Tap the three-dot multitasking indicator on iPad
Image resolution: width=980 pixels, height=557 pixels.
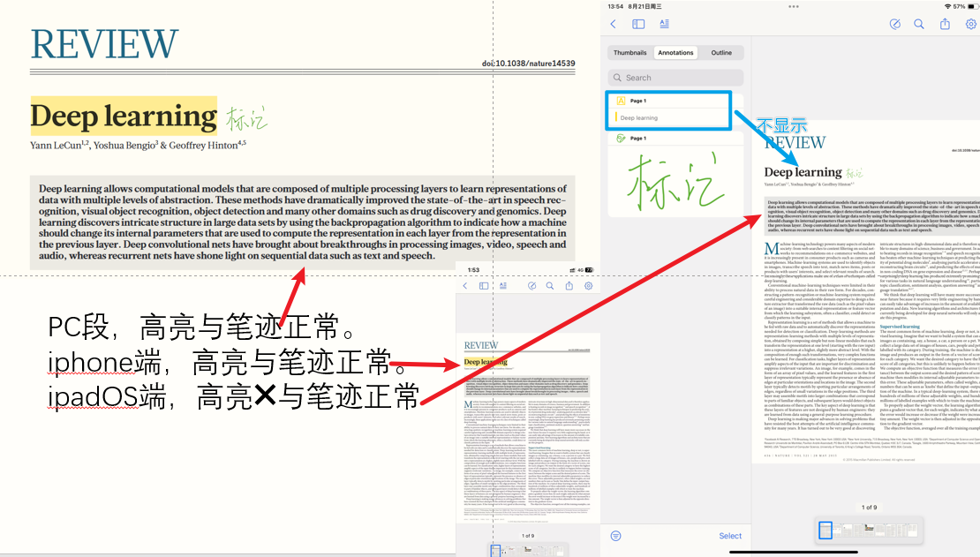pyautogui.click(x=794, y=6)
